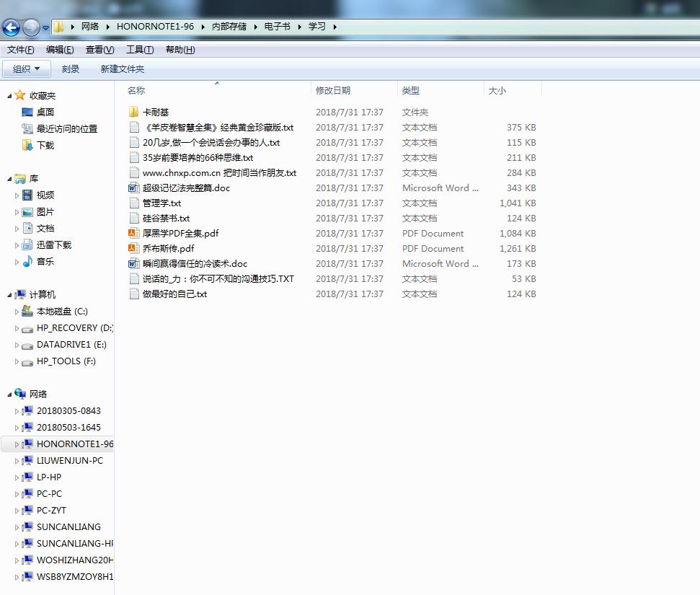Sort by the 修改日期 column header
This screenshot has height=595, width=700.
[x=332, y=91]
